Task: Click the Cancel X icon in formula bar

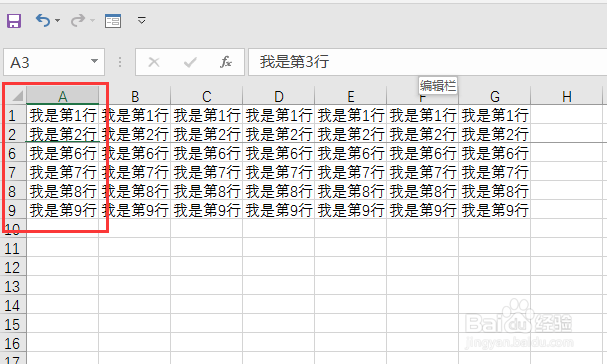Action: 154,62
